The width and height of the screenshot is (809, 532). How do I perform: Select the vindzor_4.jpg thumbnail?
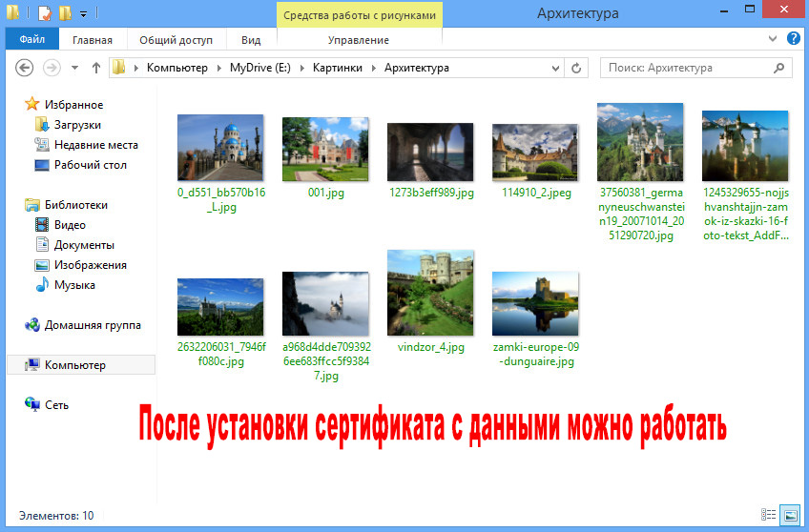[430, 293]
